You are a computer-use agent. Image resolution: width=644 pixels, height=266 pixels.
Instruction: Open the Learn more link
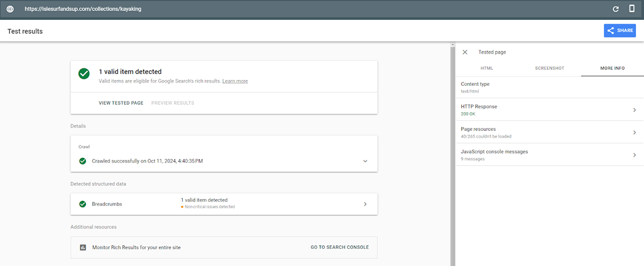[235, 81]
